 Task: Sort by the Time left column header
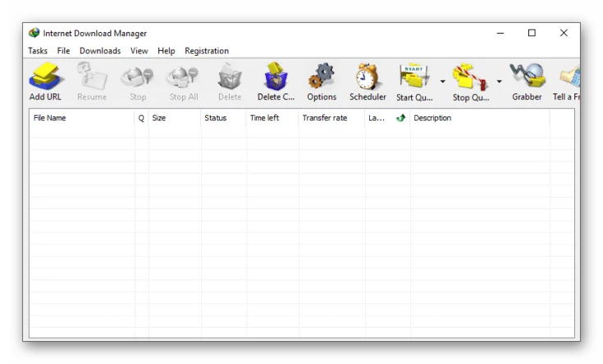point(272,117)
